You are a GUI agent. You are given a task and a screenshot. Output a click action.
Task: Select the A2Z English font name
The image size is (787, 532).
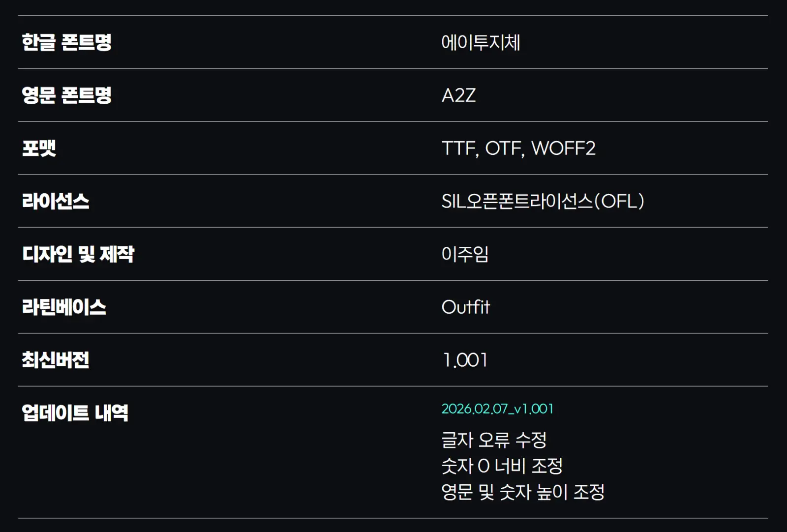click(458, 95)
